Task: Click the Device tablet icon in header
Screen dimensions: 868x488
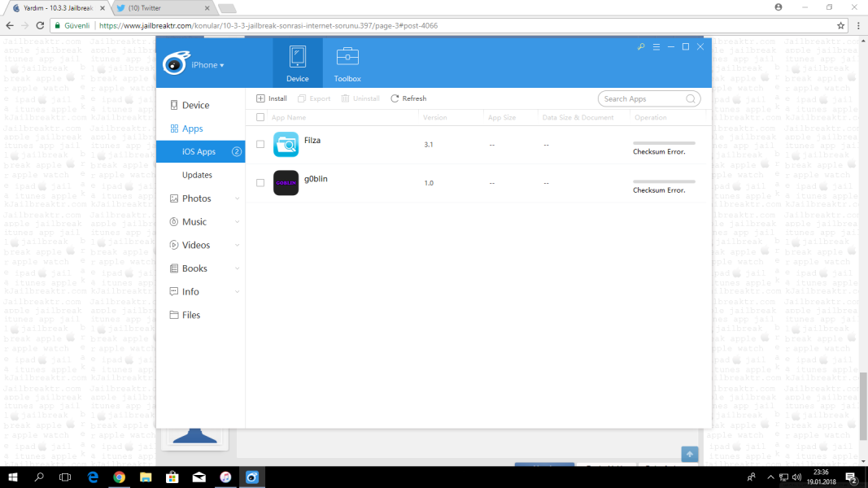Action: point(298,57)
